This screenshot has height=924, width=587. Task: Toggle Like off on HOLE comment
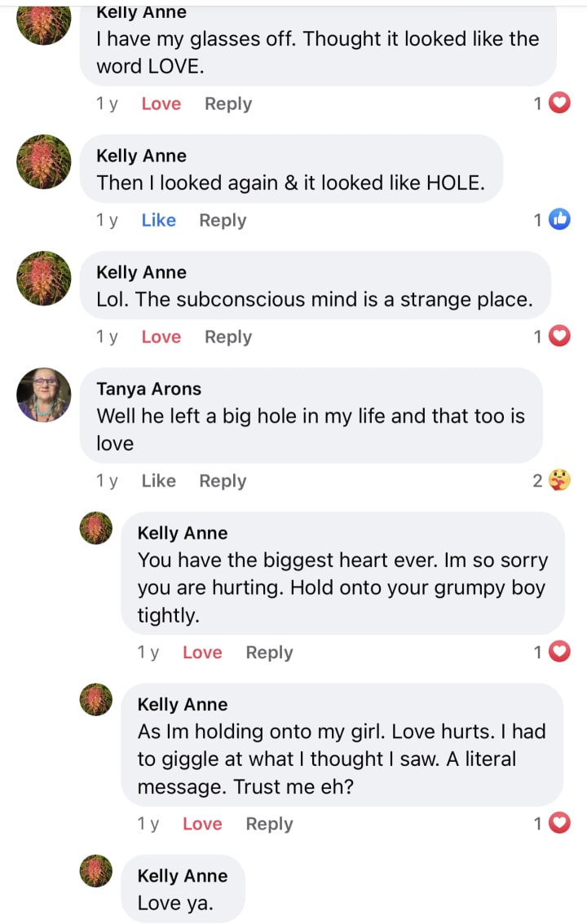coord(158,220)
